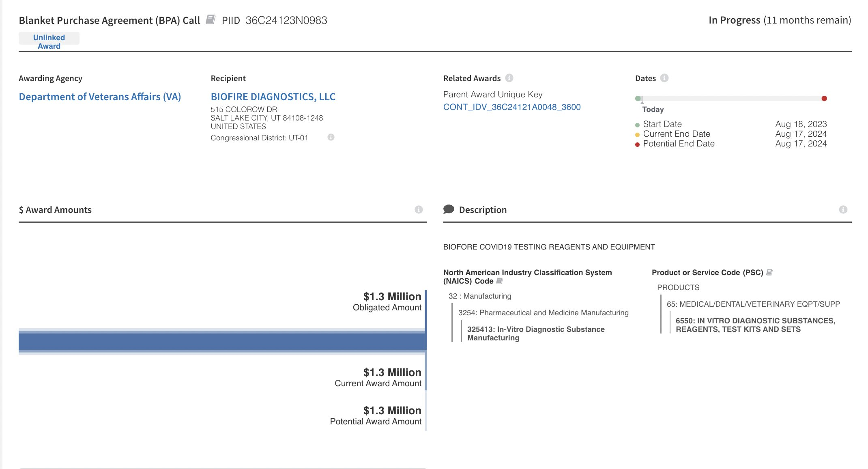
Task: Click the Start Date legend label
Action: (x=662, y=124)
